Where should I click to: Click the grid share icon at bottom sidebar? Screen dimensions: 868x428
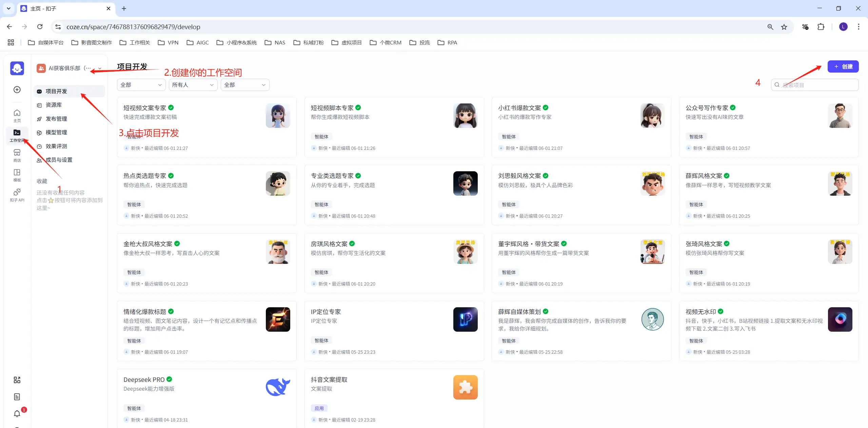(17, 380)
